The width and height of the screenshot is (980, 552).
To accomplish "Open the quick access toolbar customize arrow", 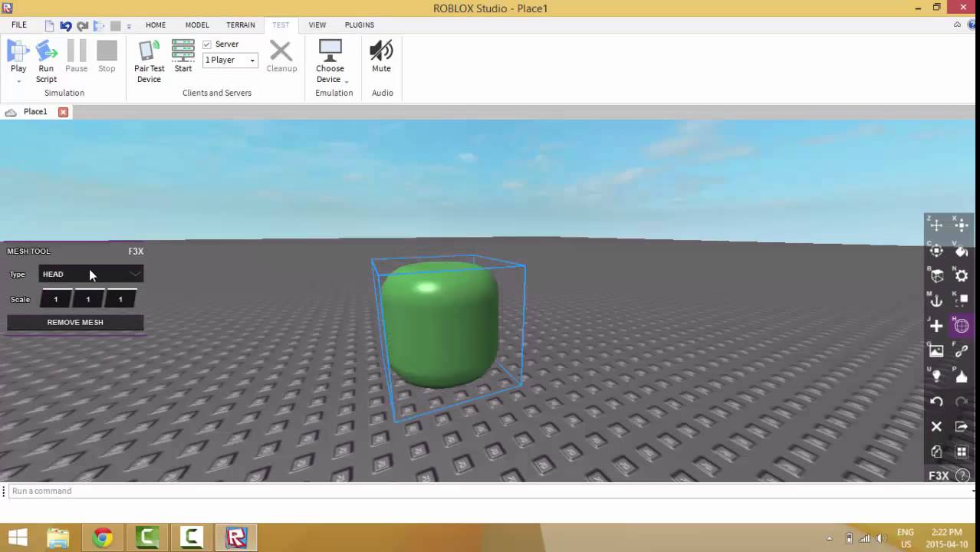I will (x=129, y=26).
